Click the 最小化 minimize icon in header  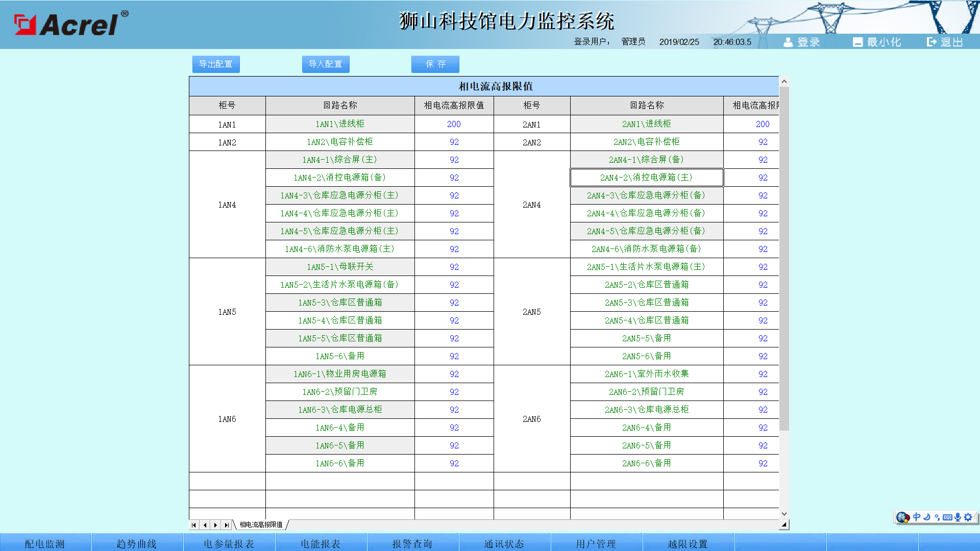tap(857, 42)
